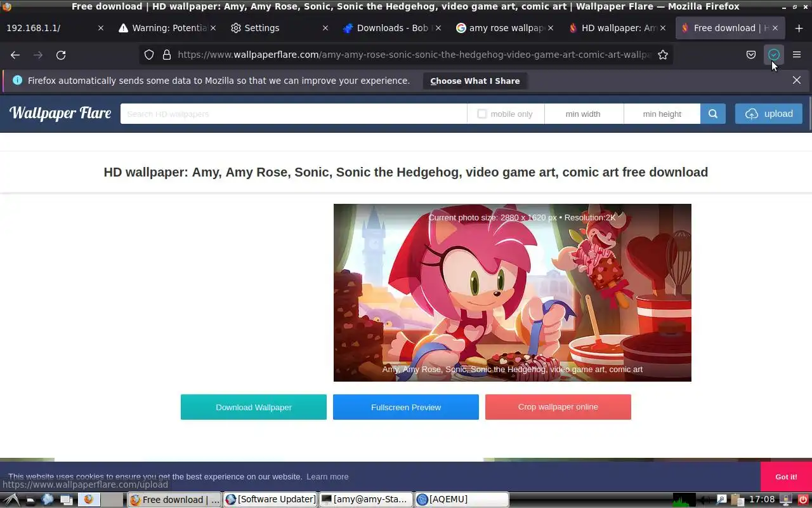Click the min height input field
Screen dimensions: 812x508
tap(662, 114)
